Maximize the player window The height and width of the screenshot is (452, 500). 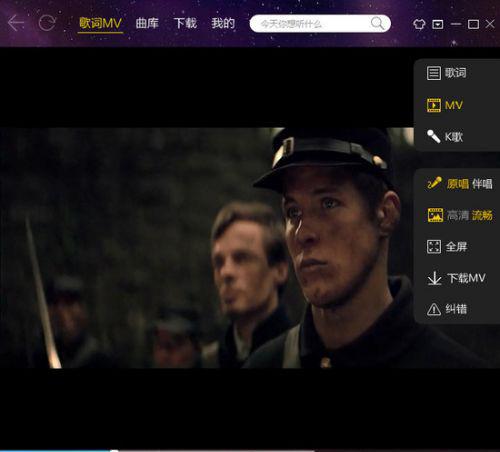coord(473,24)
